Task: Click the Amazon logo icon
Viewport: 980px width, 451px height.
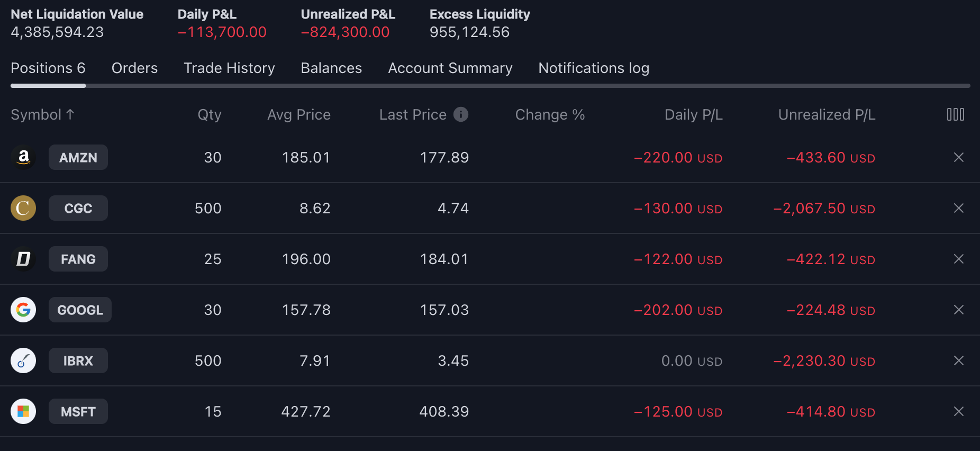Action: point(23,157)
